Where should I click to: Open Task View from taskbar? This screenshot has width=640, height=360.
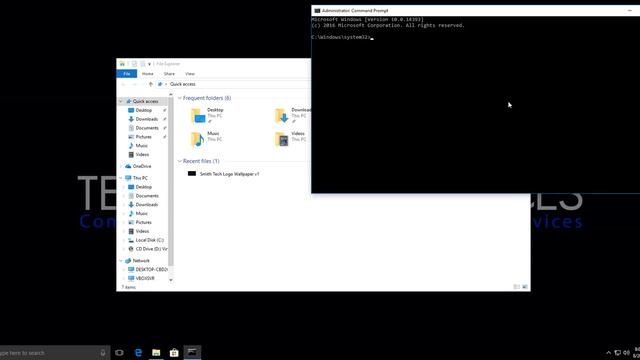pos(119,353)
